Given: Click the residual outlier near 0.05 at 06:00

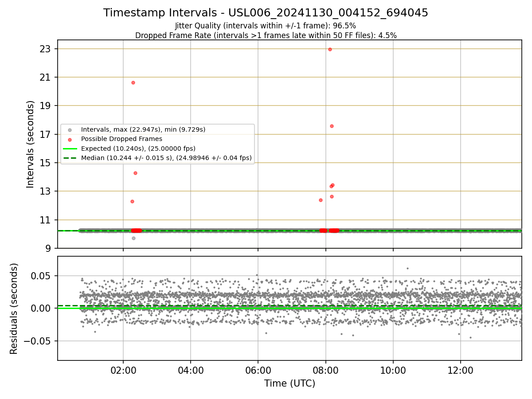Looking at the screenshot, I should [x=257, y=275].
